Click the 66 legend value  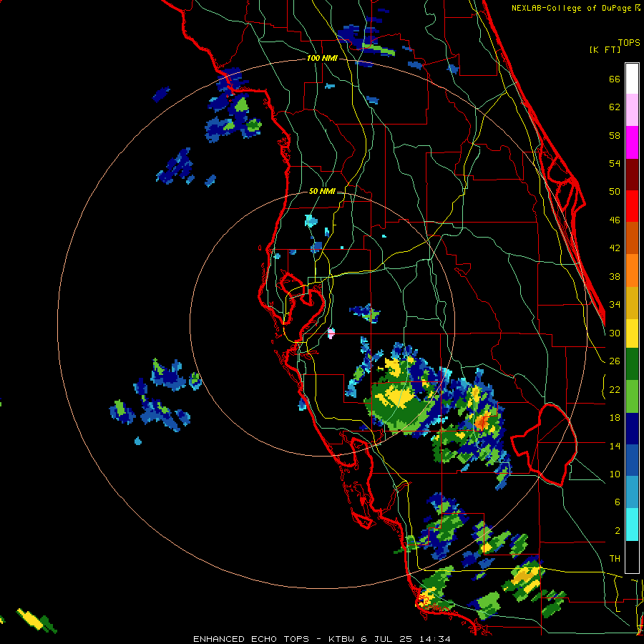click(x=615, y=79)
